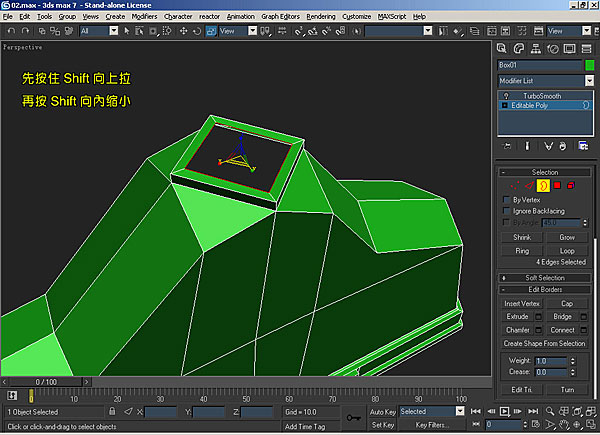600x435 pixels.
Task: Open the selection filter All dropdown
Action: (x=114, y=31)
